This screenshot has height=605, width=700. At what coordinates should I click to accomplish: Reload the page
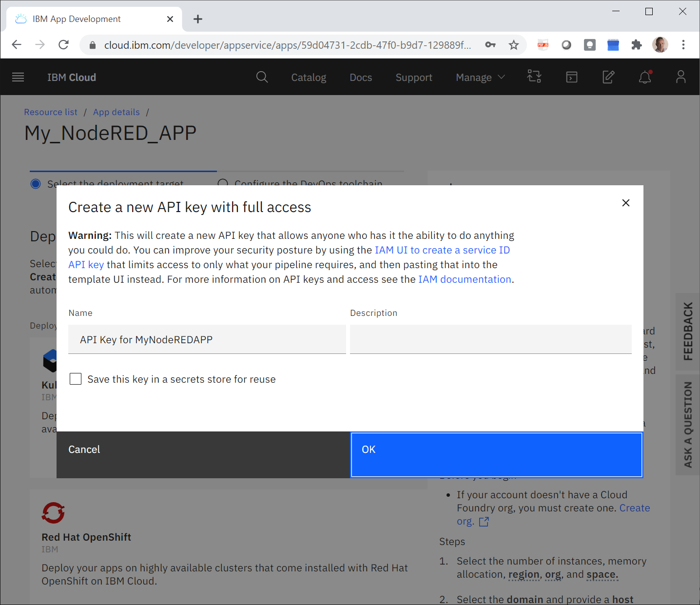coord(63,45)
